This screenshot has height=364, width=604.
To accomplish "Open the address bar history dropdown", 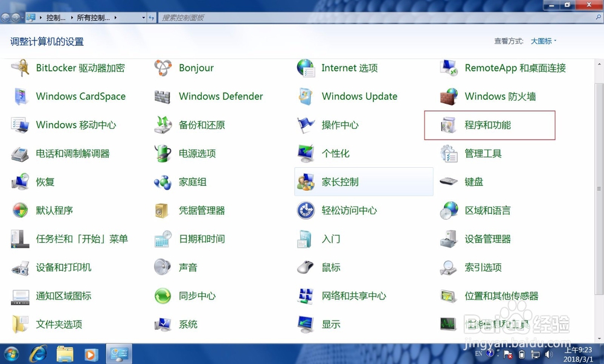I will pyautogui.click(x=142, y=18).
